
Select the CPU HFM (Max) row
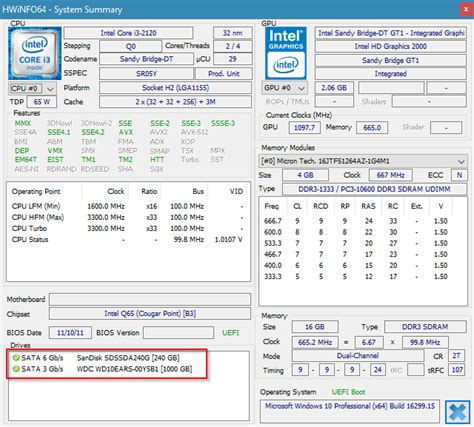click(x=128, y=217)
